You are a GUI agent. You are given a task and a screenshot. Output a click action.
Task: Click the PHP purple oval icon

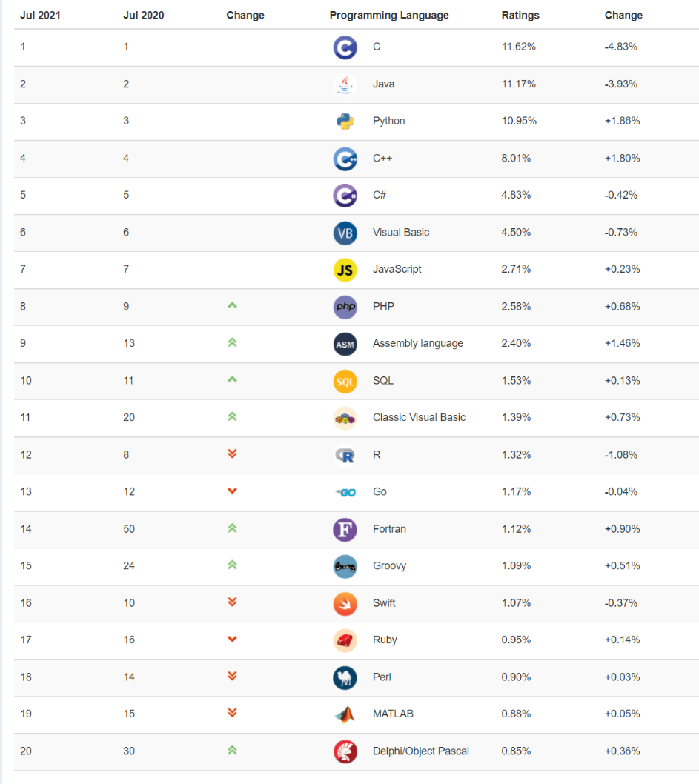tap(345, 307)
